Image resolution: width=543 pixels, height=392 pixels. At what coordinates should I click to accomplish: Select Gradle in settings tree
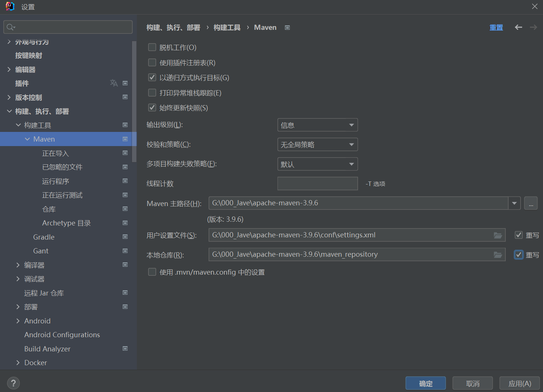(44, 237)
